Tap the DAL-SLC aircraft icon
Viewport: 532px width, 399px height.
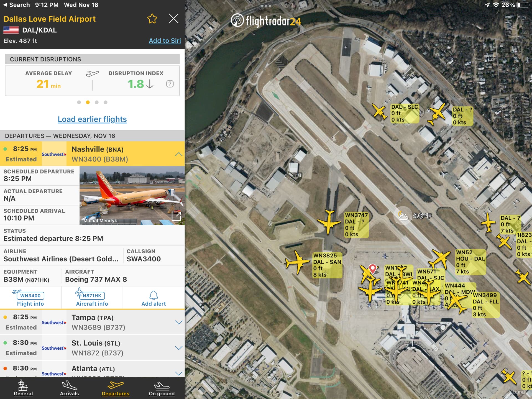[x=379, y=112]
